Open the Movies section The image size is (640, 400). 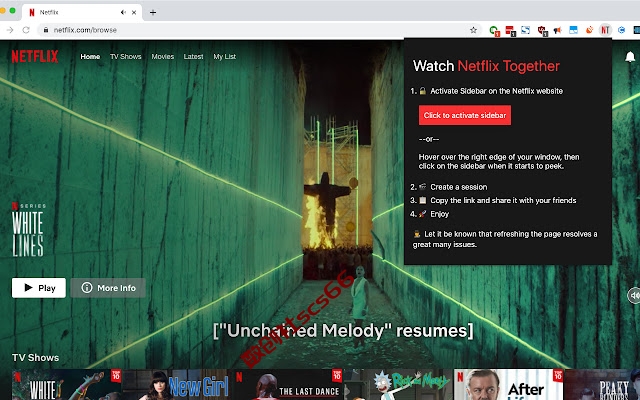point(163,56)
